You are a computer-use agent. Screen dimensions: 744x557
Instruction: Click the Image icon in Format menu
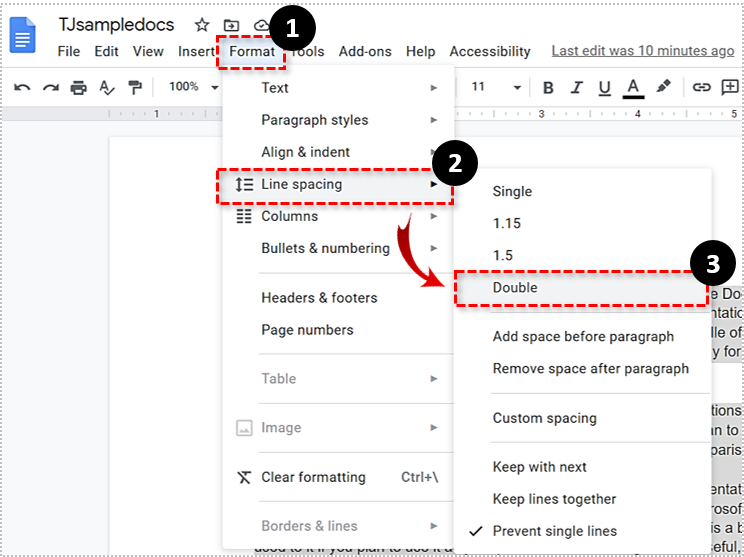pyautogui.click(x=244, y=428)
